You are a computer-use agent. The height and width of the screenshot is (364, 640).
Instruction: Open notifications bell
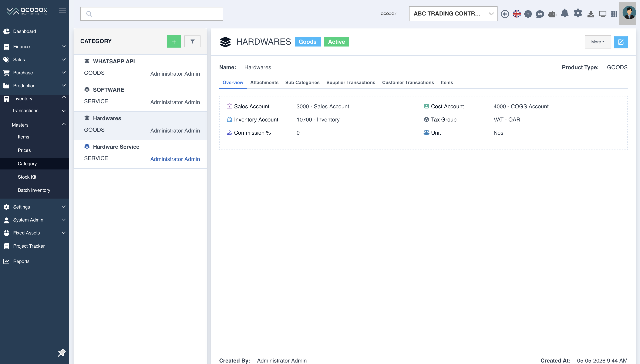(565, 13)
